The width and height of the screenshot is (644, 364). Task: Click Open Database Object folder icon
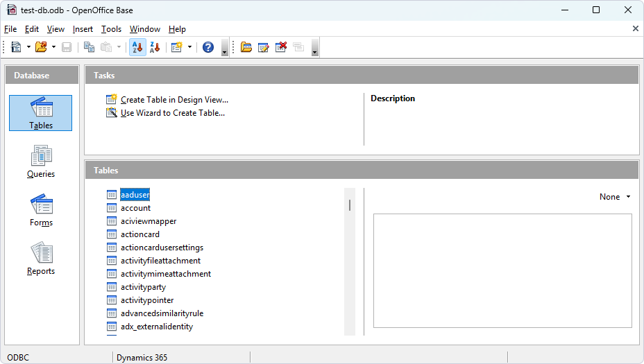point(246,47)
